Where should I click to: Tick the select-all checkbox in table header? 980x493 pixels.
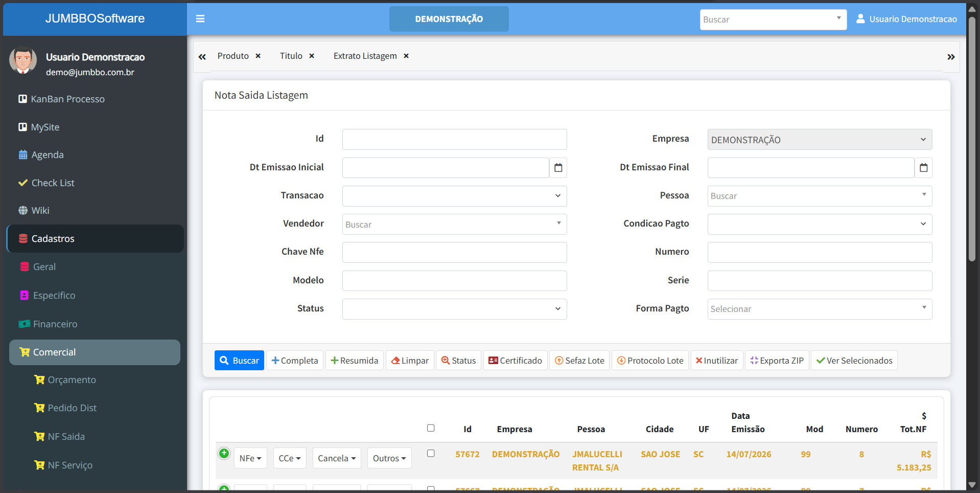[x=431, y=428]
